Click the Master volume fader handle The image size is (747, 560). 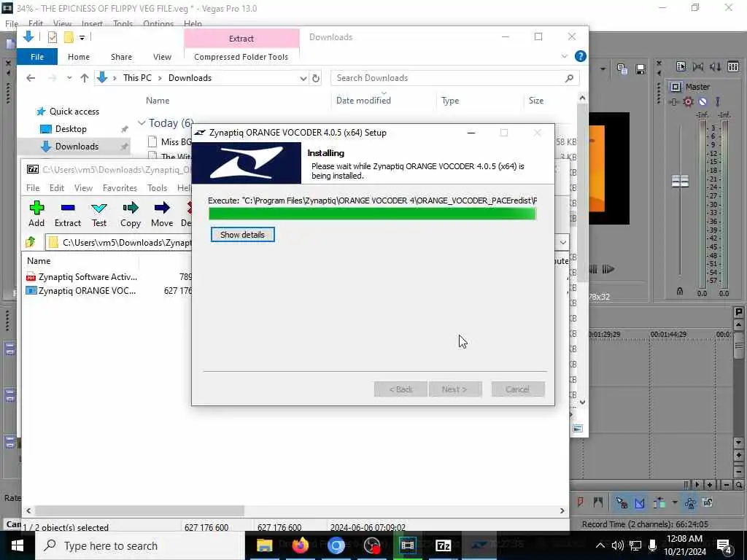(x=680, y=181)
